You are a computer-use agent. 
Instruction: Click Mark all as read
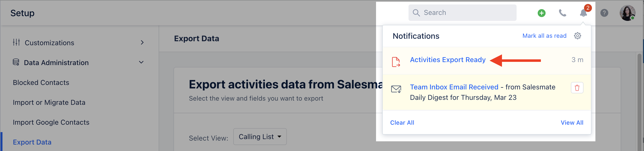click(544, 36)
